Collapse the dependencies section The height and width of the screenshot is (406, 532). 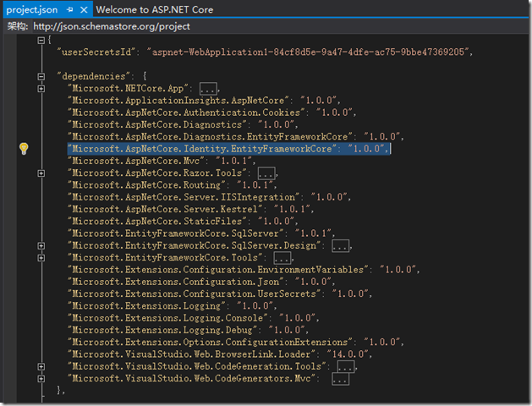41,77
